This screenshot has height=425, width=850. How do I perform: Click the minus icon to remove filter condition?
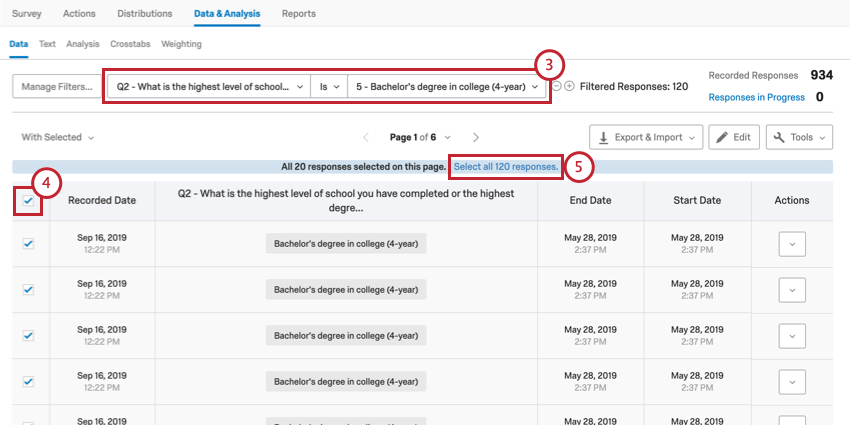tap(557, 87)
